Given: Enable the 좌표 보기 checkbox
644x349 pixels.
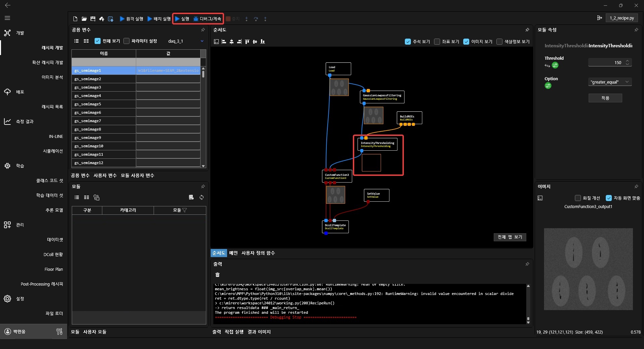Looking at the screenshot, I should (437, 42).
